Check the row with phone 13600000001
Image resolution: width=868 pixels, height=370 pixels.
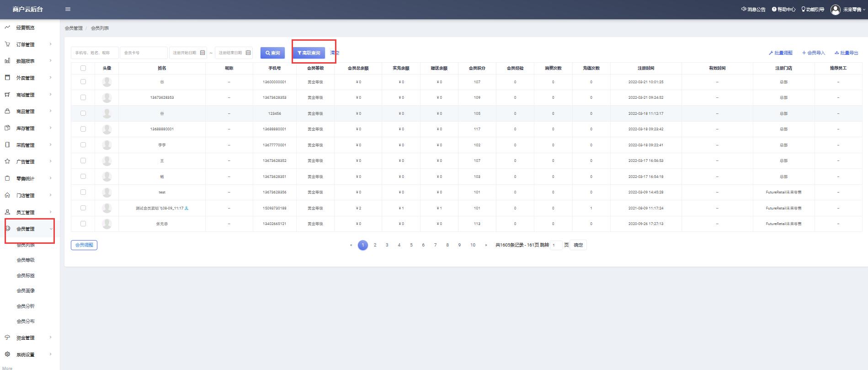[x=83, y=82]
